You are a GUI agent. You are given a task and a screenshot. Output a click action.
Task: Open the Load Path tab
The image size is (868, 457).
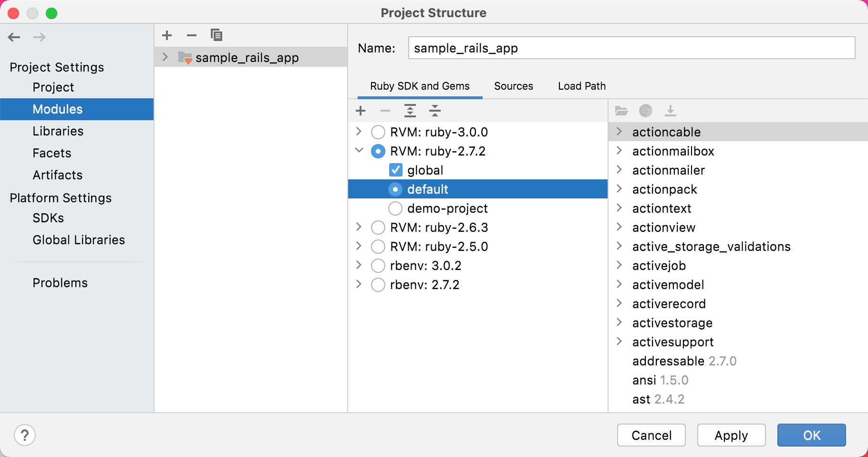(x=581, y=86)
